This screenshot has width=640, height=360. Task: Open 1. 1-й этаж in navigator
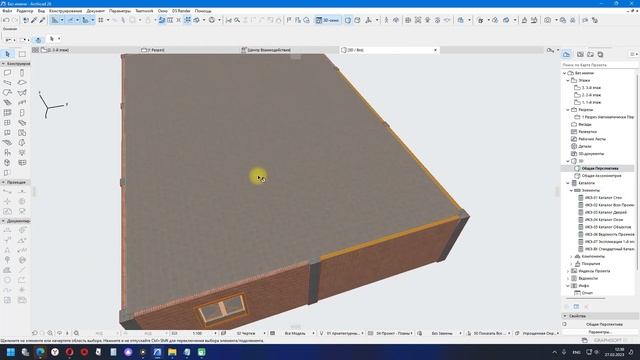click(x=591, y=102)
